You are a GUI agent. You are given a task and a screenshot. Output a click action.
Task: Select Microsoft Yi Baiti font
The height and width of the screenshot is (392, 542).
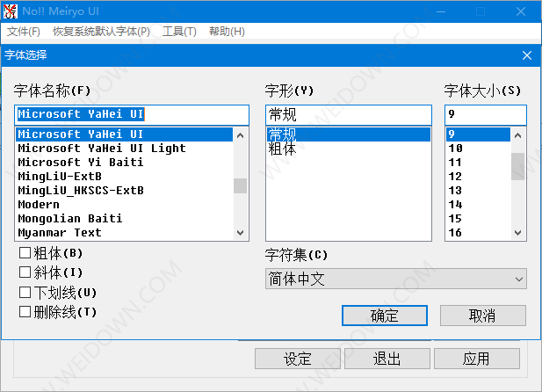[125, 163]
